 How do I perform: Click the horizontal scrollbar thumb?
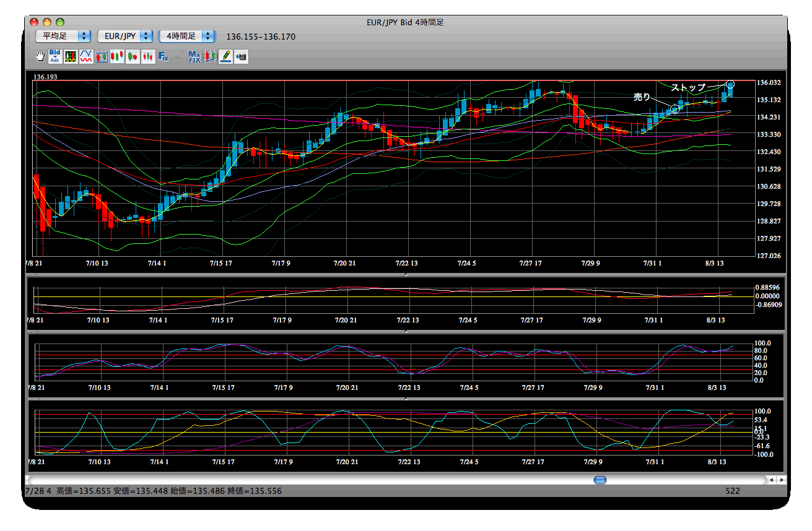600,480
